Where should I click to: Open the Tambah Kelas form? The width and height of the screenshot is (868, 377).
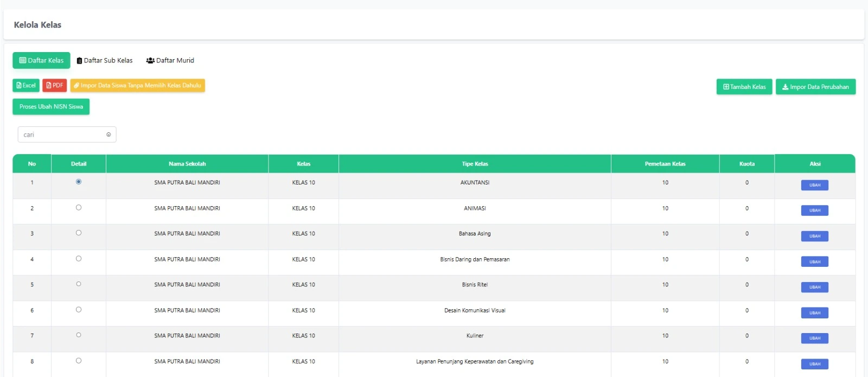[x=744, y=87]
